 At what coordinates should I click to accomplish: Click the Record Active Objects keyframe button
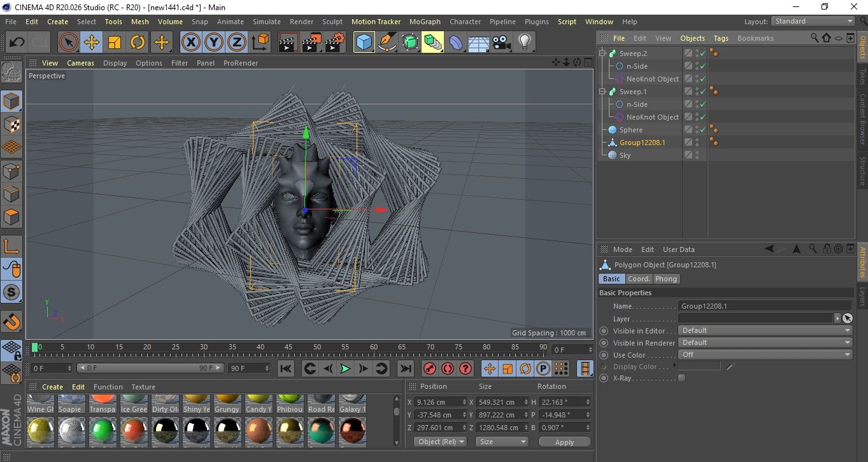click(430, 368)
